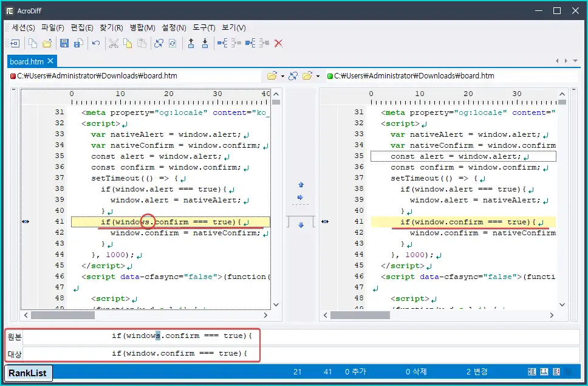This screenshot has width=588, height=386.
Task: Click the save floppy disk icon
Action: pos(64,44)
